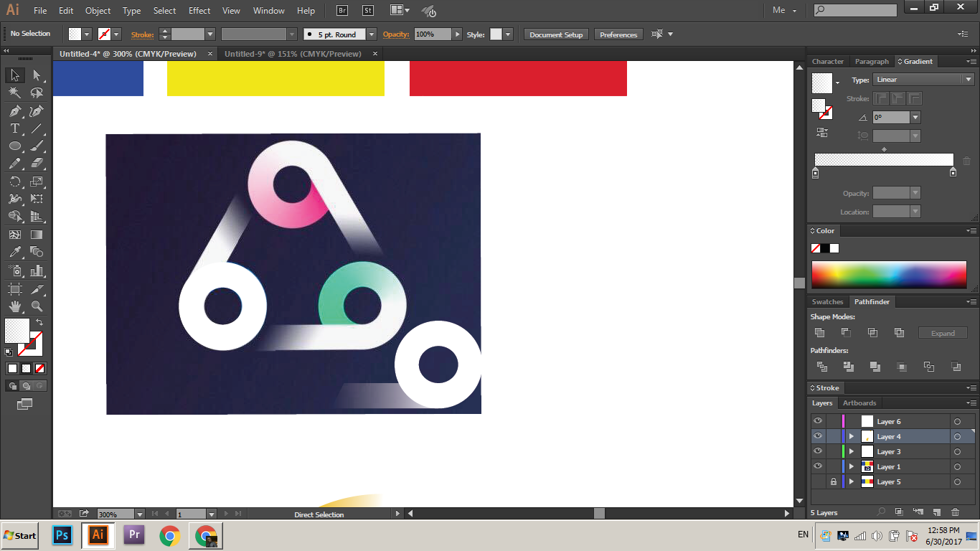Select the Artboard tool

15,288
